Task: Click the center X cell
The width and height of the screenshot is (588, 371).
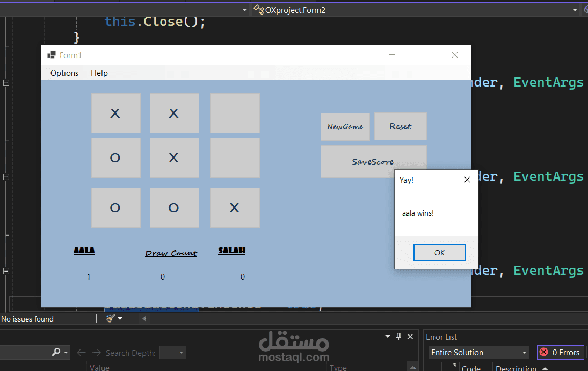Action: pos(175,158)
